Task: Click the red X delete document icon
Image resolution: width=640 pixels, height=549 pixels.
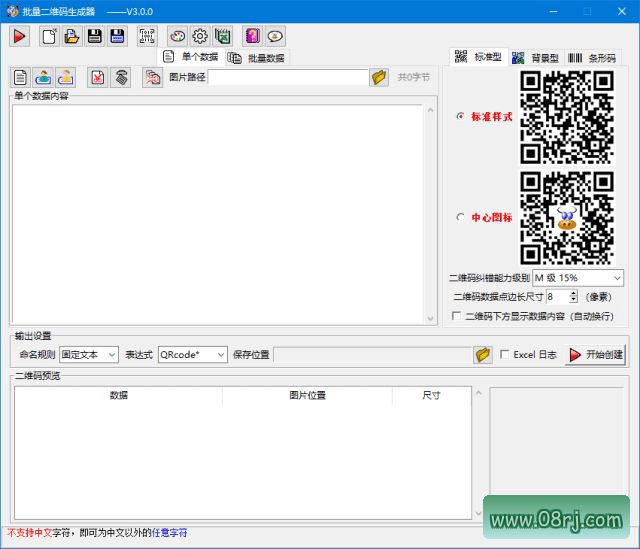Action: pyautogui.click(x=98, y=77)
